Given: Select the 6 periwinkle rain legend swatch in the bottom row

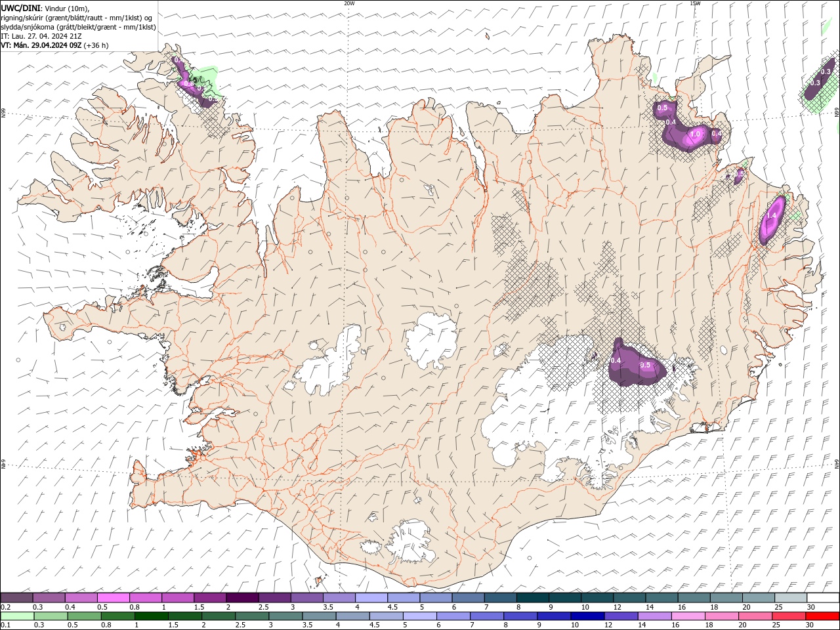Looking at the screenshot, I should coord(453,616).
